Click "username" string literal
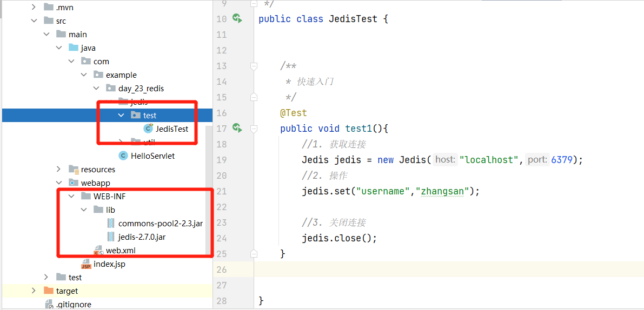The image size is (644, 310). point(383,191)
